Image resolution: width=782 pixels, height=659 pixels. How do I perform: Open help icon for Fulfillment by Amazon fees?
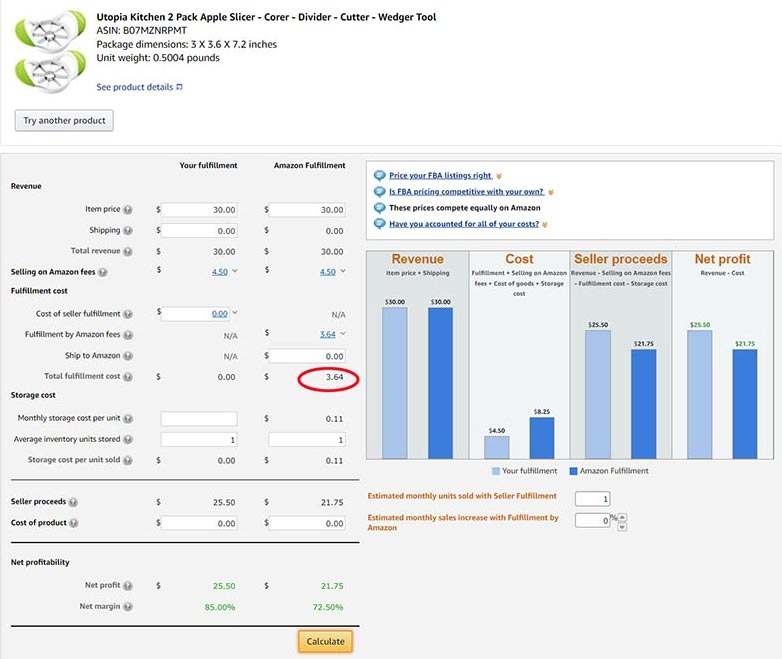coord(128,335)
